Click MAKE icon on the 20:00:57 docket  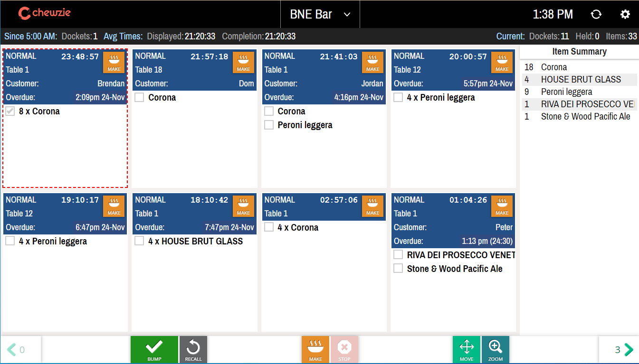tap(502, 63)
